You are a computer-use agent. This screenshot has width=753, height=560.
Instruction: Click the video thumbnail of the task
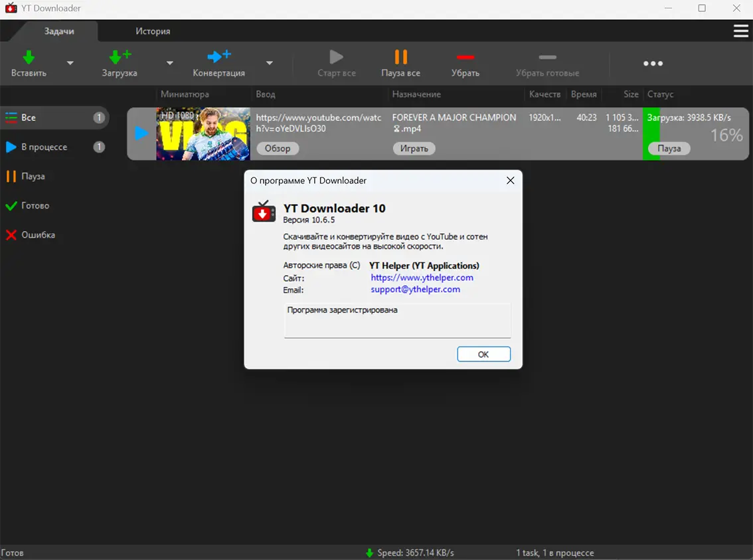(x=203, y=134)
